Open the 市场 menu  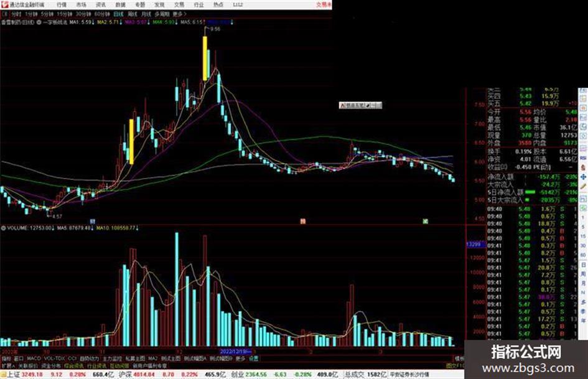(81, 4)
